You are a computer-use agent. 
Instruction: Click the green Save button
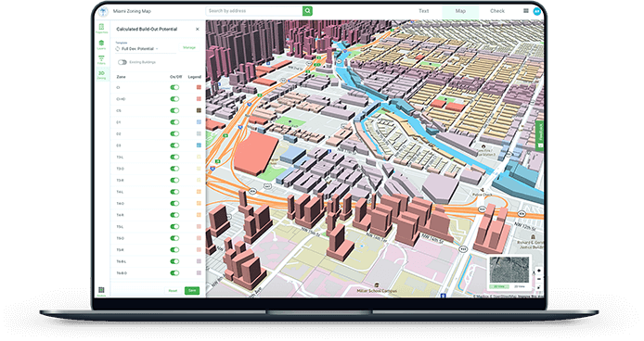point(192,291)
